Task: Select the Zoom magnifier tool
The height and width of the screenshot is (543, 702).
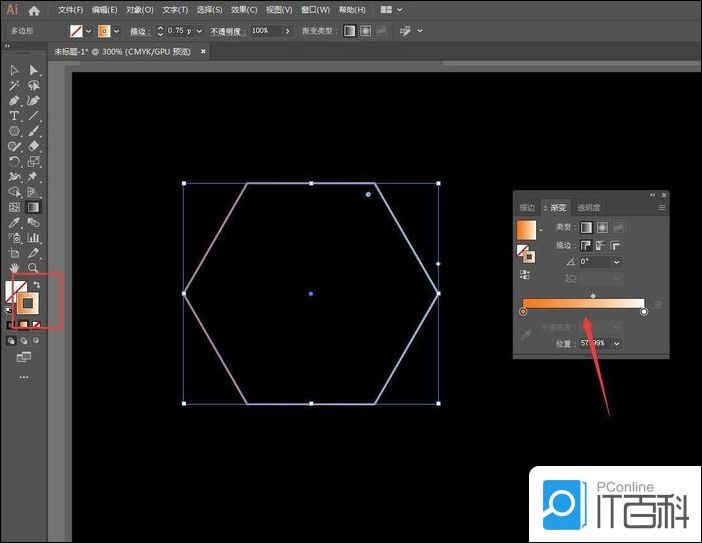Action: tap(33, 268)
